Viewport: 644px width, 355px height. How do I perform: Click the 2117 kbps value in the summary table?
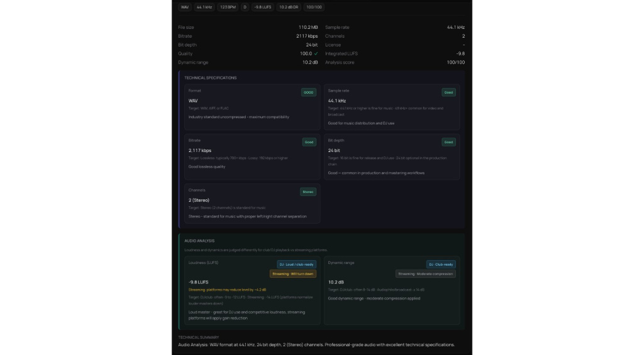point(307,36)
